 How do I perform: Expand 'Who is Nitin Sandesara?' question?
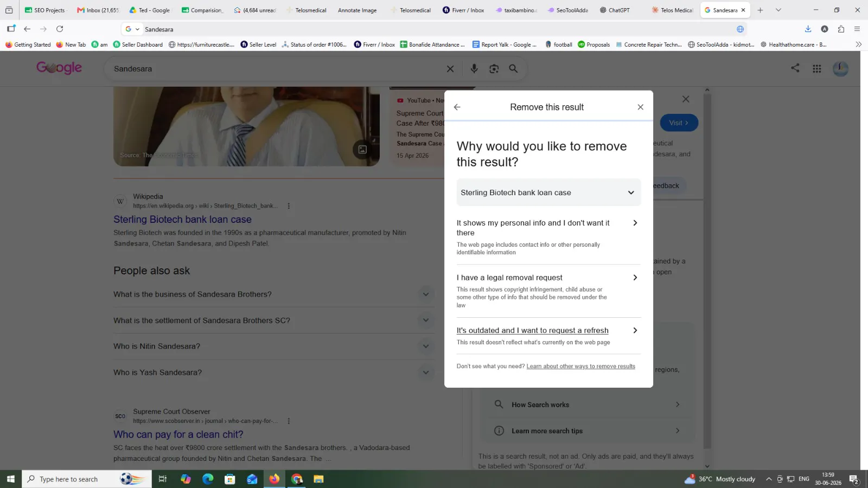coord(273,346)
